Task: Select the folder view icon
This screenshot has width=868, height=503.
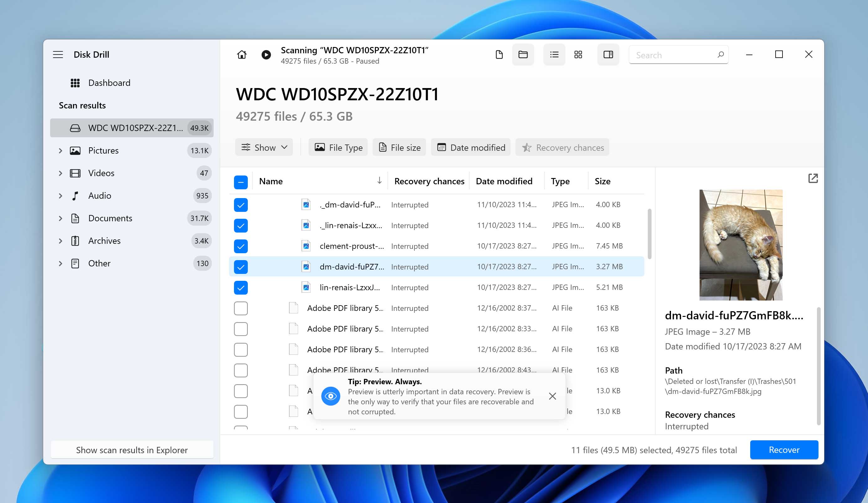Action: pos(523,55)
